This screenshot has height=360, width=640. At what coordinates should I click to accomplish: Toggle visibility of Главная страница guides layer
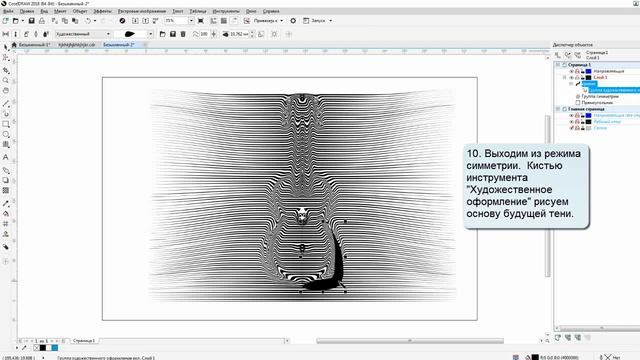click(x=571, y=116)
